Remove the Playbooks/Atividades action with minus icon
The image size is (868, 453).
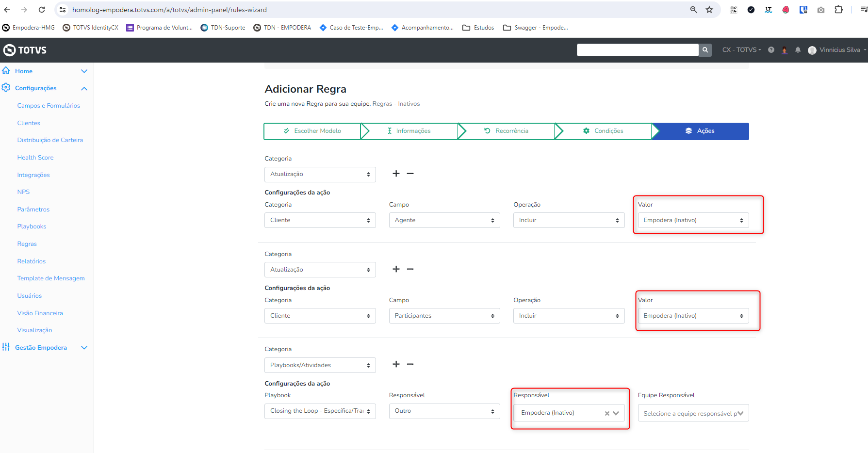(x=410, y=364)
